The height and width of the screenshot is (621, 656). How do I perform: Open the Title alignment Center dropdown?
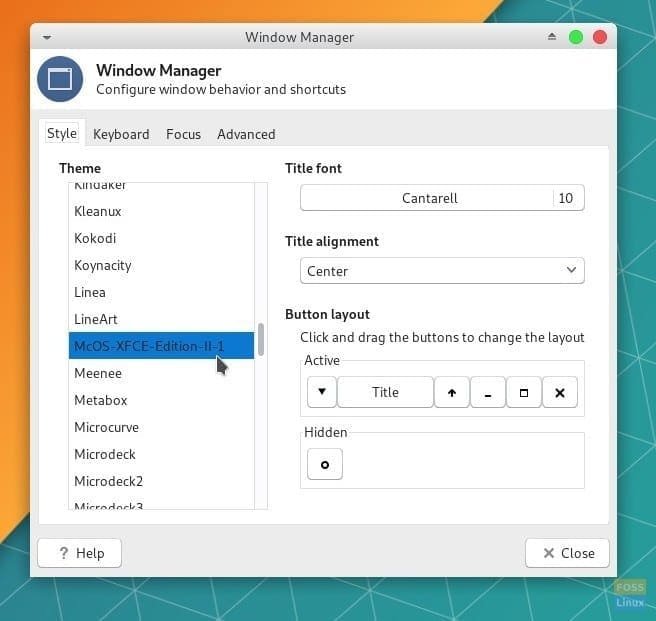point(442,271)
